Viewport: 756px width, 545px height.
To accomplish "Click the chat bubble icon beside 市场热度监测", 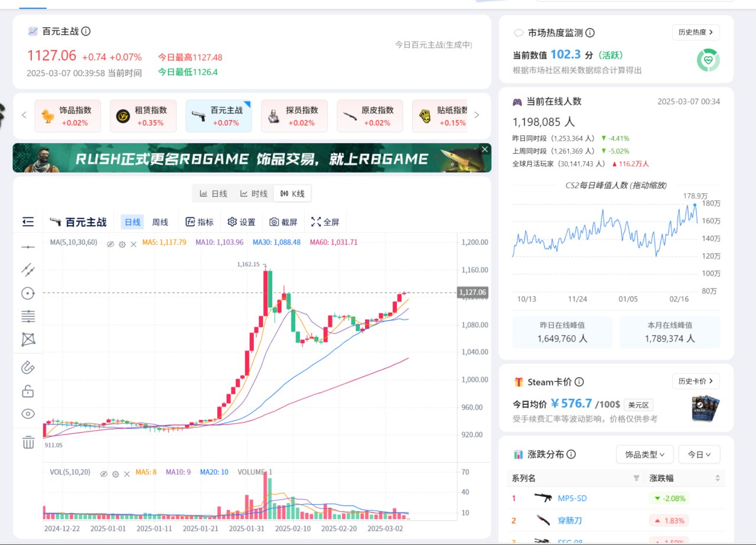I will tap(519, 33).
